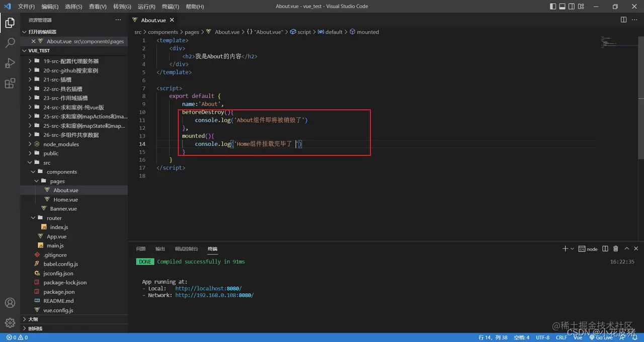Switch to the 输出 panel tab

(x=160, y=248)
